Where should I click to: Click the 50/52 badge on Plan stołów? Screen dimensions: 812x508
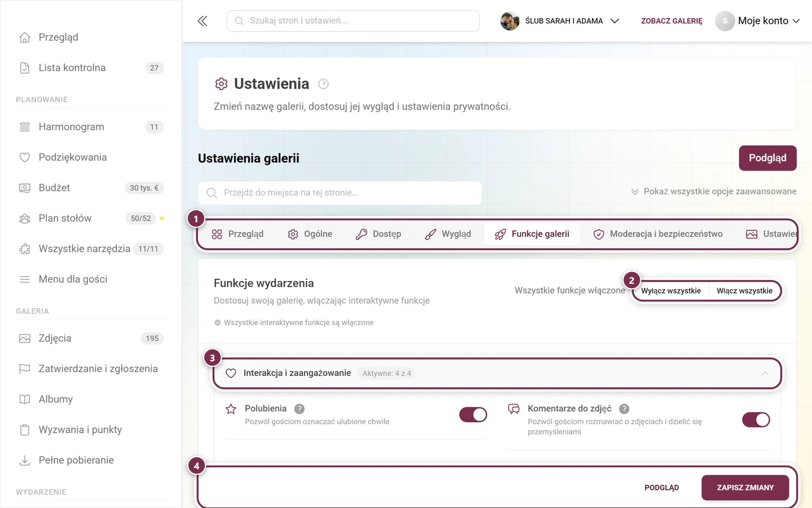pyautogui.click(x=141, y=218)
